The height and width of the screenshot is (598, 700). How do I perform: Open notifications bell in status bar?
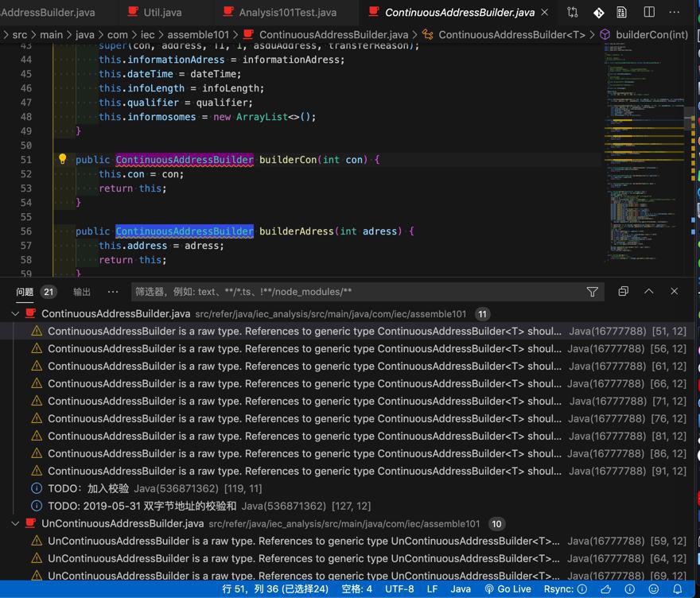[679, 589]
